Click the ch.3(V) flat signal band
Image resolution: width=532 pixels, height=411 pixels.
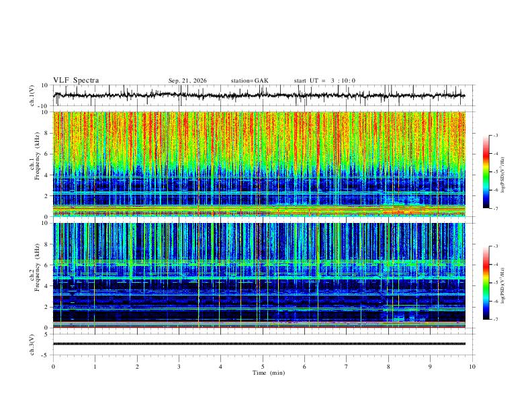click(259, 344)
